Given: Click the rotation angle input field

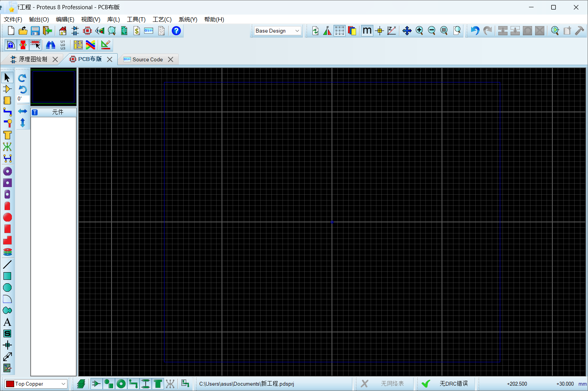Looking at the screenshot, I should 23,99.
